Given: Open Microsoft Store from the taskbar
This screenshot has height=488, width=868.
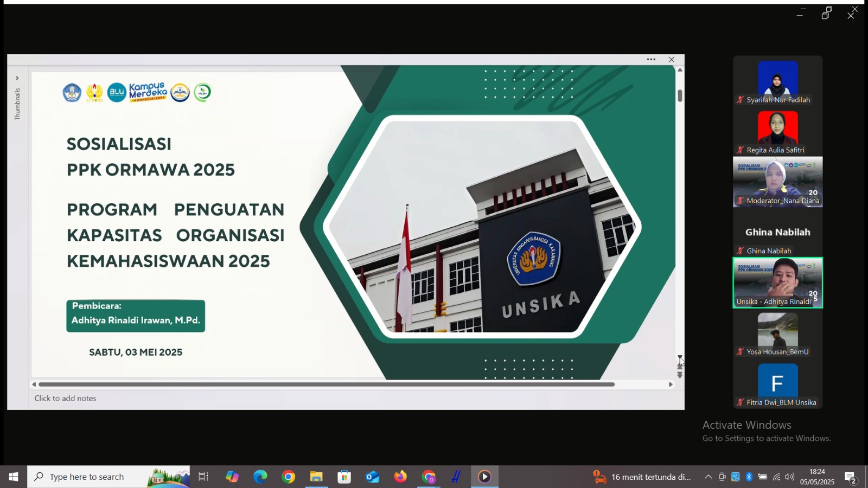Looking at the screenshot, I should tap(344, 477).
